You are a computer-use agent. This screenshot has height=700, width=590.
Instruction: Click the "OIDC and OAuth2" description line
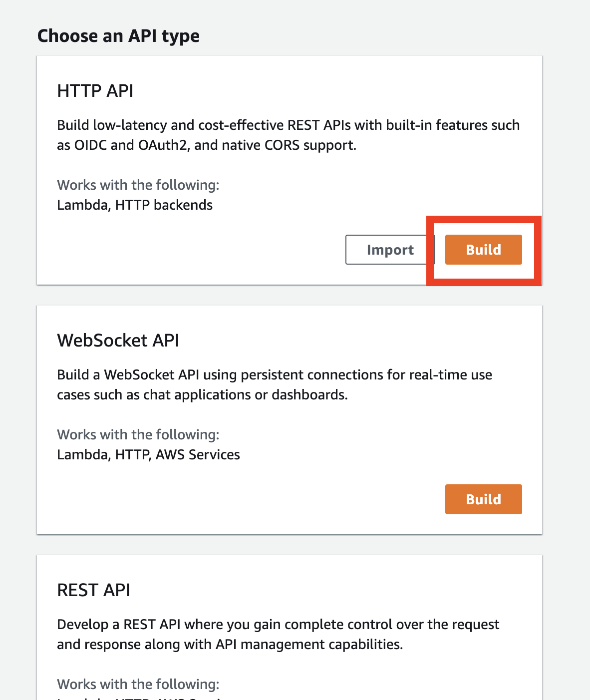click(x=207, y=145)
